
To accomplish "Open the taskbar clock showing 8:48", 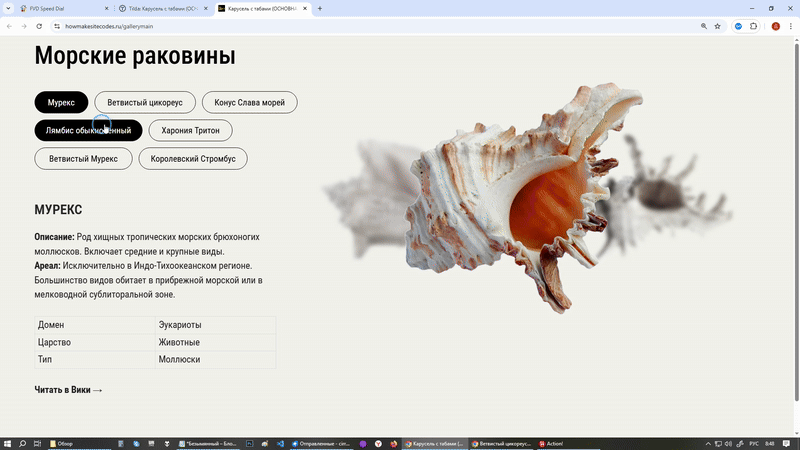I will coord(769,444).
